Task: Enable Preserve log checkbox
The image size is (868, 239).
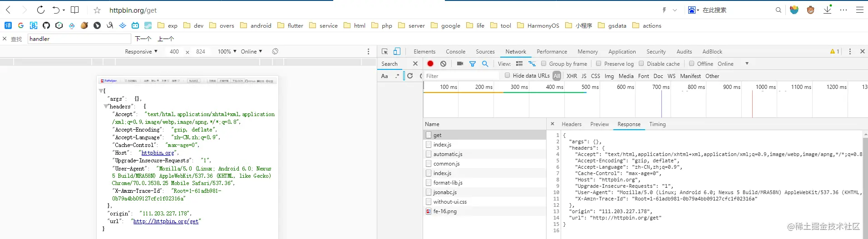Action: tap(599, 63)
